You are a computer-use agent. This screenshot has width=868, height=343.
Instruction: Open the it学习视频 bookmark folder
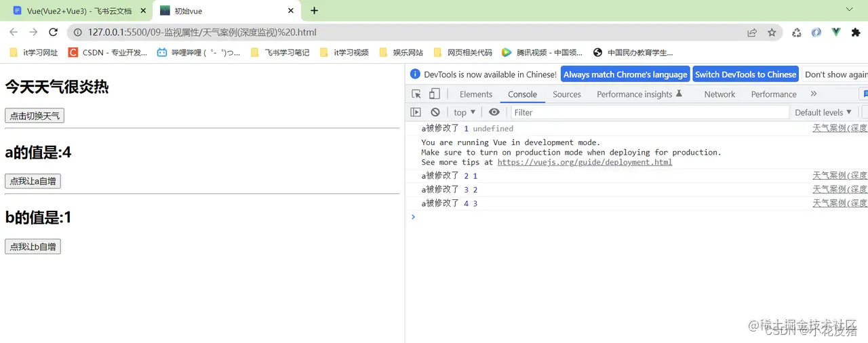[344, 52]
